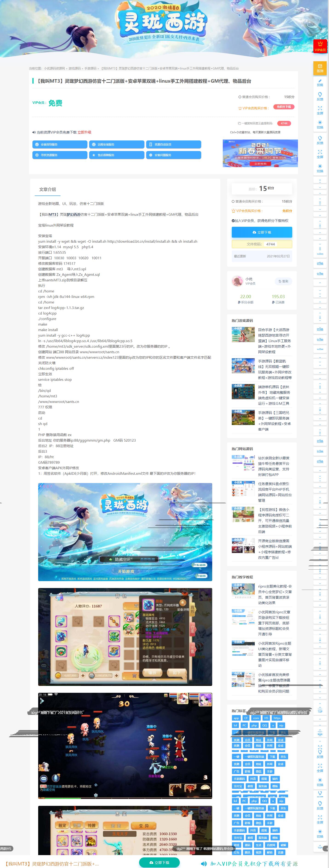Click the blue 立即下载 button in the sidebar
The image size is (329, 868).
(262, 232)
